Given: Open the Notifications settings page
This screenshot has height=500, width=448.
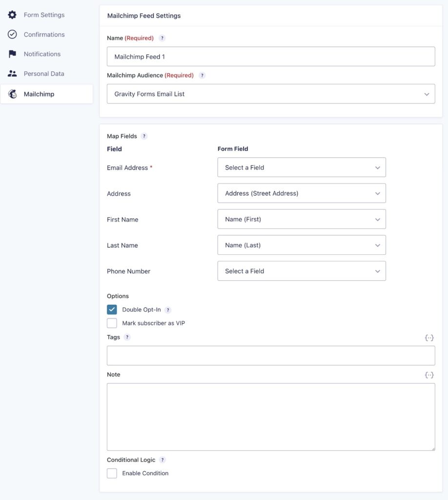Looking at the screenshot, I should coord(42,54).
